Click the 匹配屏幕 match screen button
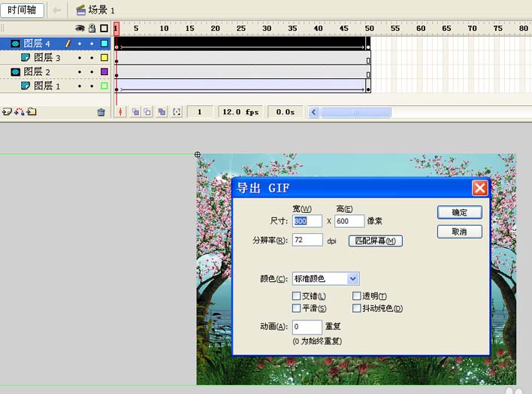 click(x=376, y=241)
